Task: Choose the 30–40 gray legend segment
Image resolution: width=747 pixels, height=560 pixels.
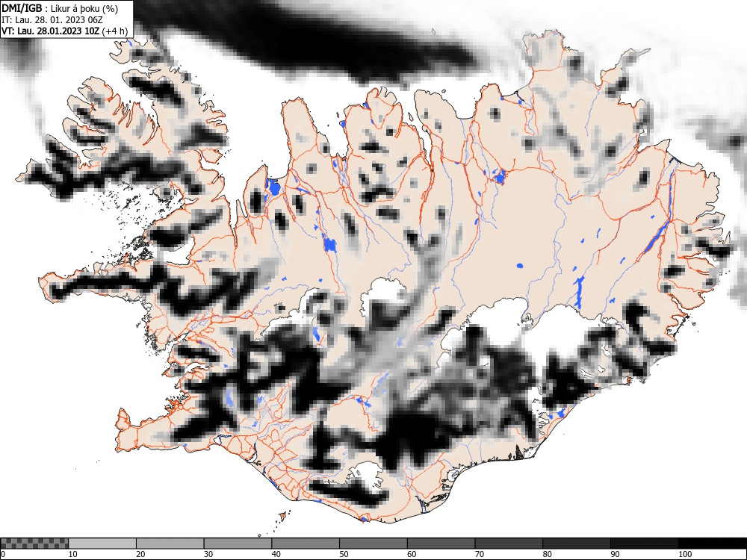Action: (238, 544)
